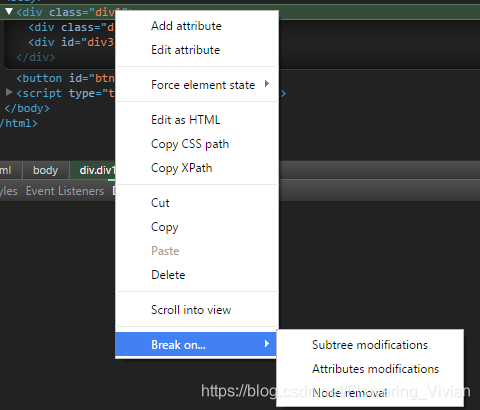
Task: Select the script type element row
Action: [65, 93]
